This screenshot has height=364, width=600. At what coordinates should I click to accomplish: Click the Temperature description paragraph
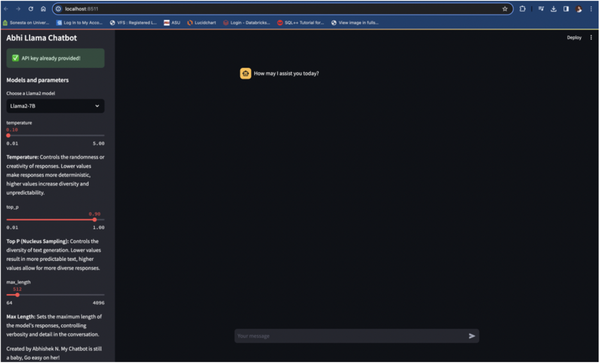(x=56, y=175)
